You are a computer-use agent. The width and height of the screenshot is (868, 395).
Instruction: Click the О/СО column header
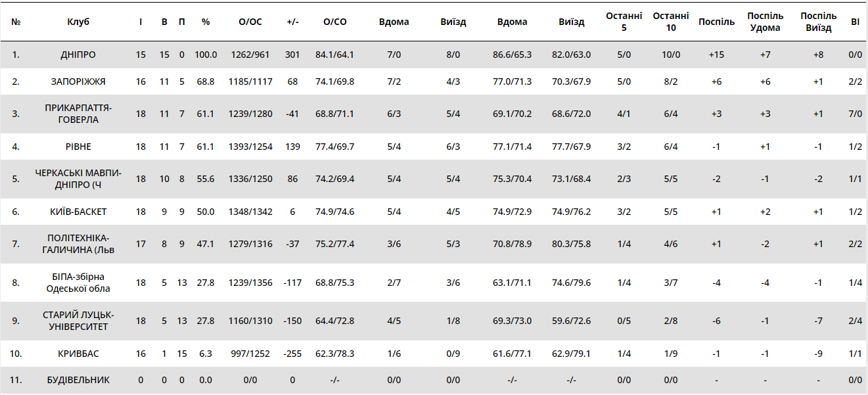pos(335,22)
